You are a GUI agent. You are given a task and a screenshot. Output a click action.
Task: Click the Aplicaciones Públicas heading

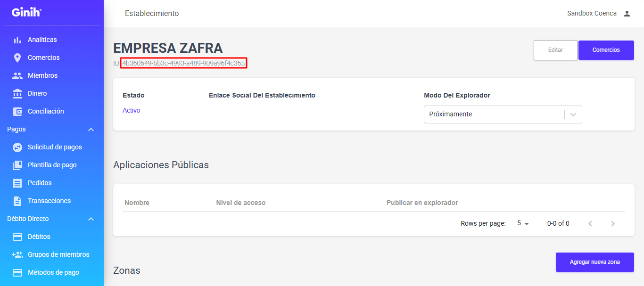pos(161,165)
